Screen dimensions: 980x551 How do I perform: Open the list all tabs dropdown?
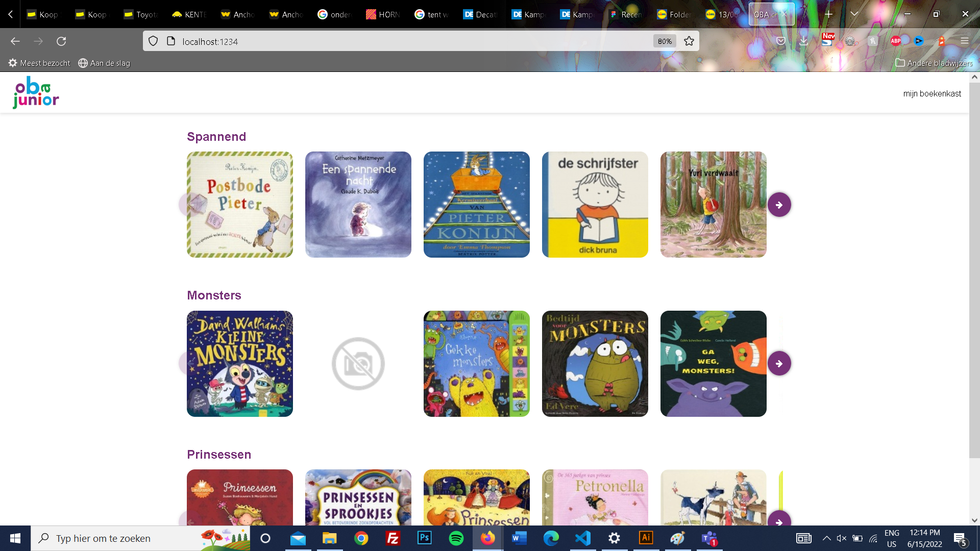[854, 14]
